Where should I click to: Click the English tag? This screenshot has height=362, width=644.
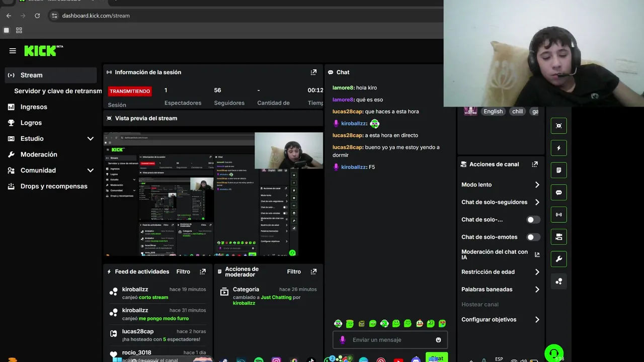tap(493, 112)
